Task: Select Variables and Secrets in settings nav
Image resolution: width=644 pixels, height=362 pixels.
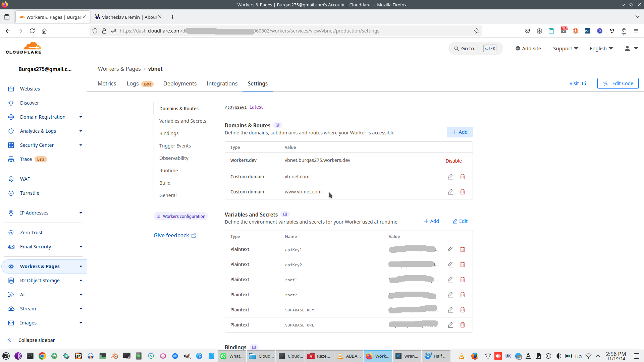Action: (x=182, y=121)
